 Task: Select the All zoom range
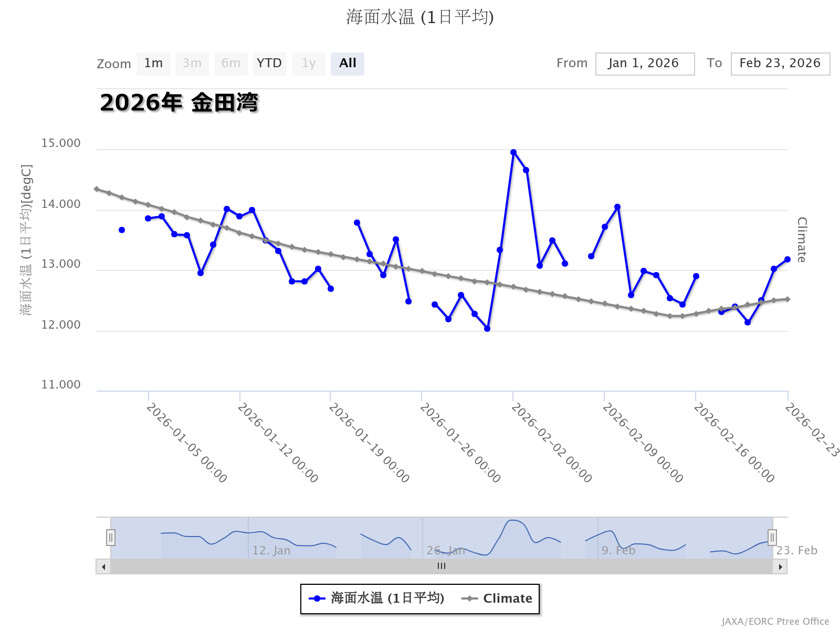click(348, 64)
